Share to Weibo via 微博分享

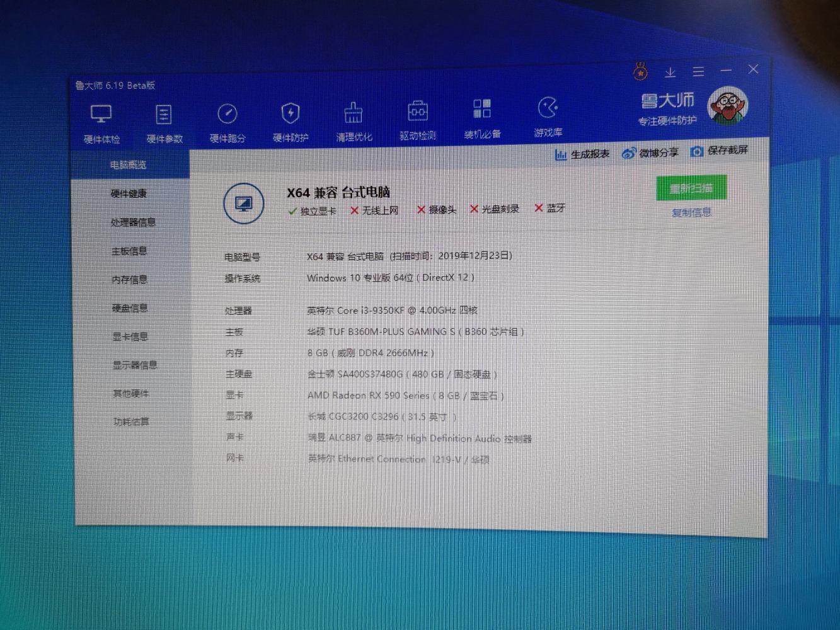(x=650, y=152)
